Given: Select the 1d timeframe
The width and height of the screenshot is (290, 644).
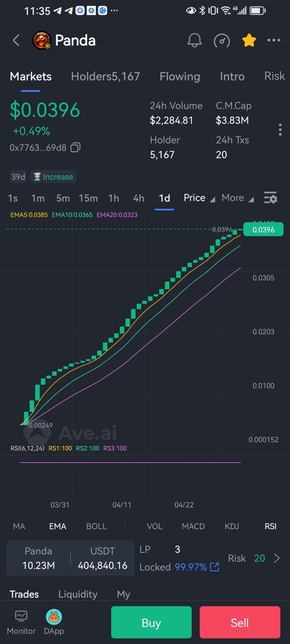Looking at the screenshot, I should click(164, 198).
